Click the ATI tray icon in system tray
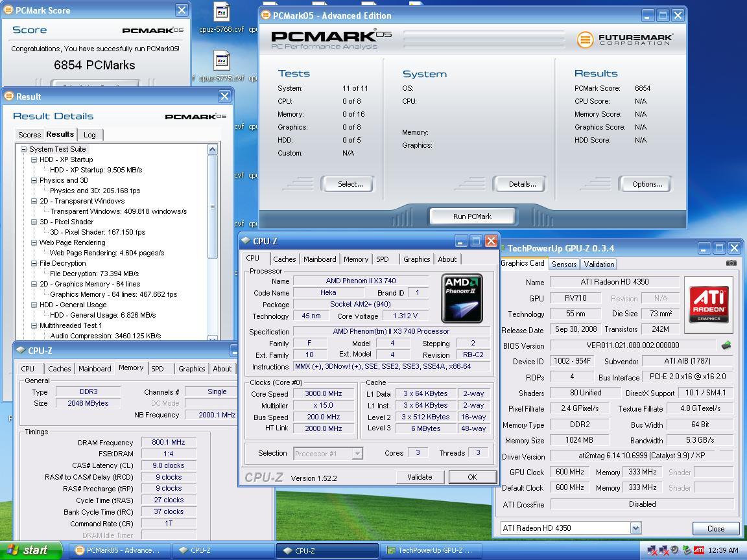This screenshot has width=747, height=560. pos(699,550)
